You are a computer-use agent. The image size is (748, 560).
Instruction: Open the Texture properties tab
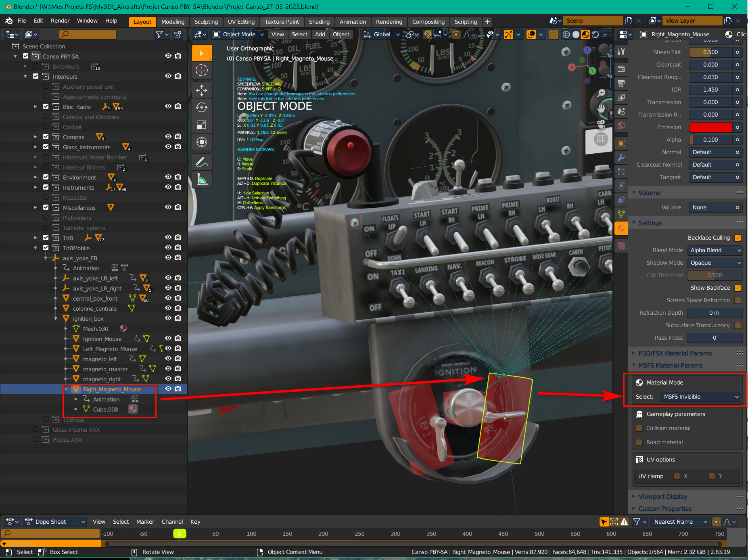pos(621,246)
